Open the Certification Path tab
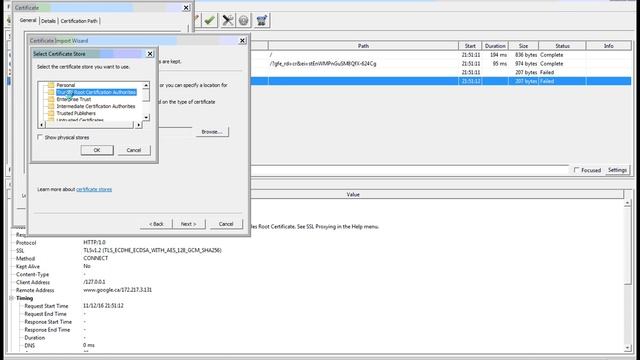Screen dimensions: 640x360 [x=79, y=21]
